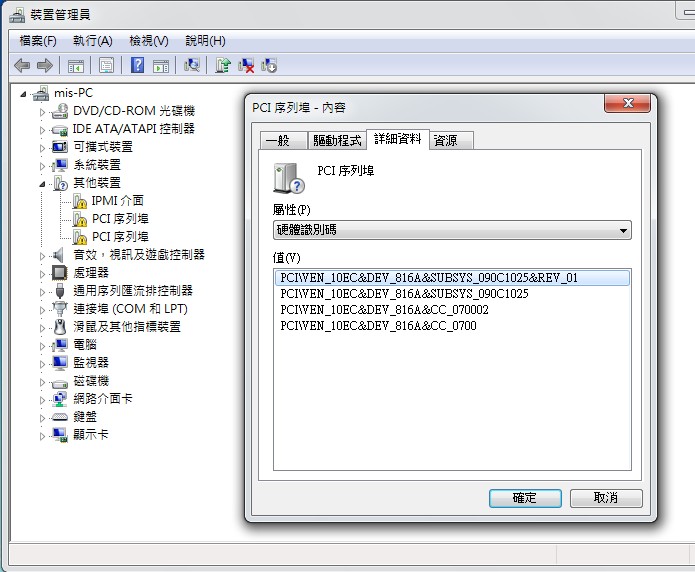
Task: Click Scan for hardware changes icon
Action: pos(192,65)
